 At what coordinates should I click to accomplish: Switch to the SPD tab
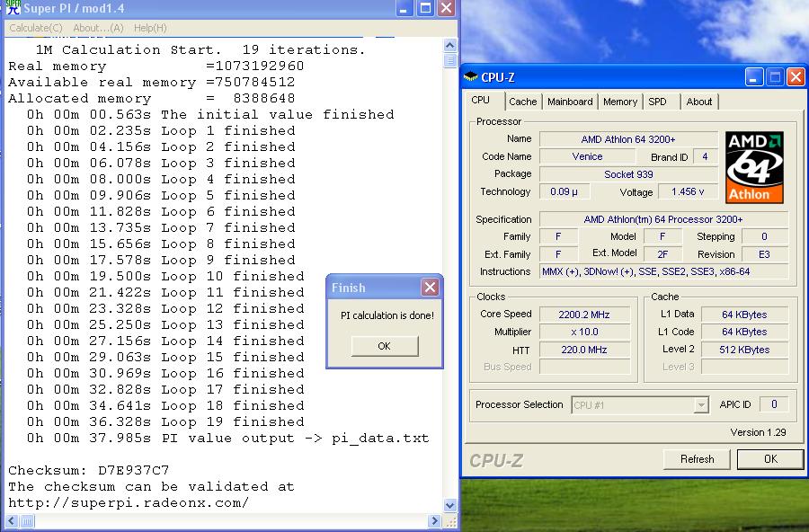point(657,102)
